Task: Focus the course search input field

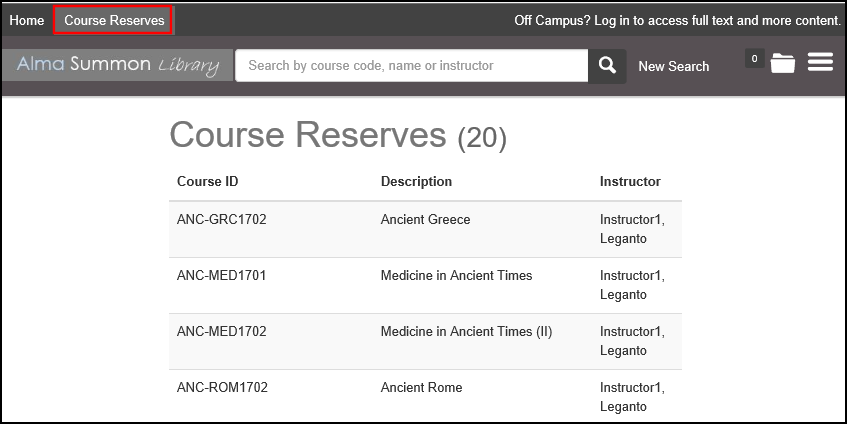Action: [x=412, y=66]
